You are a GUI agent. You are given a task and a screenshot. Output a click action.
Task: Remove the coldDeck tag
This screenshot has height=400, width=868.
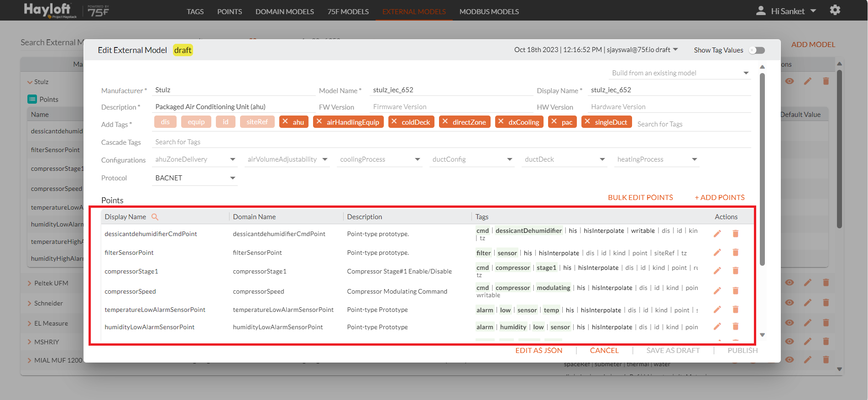[394, 121]
